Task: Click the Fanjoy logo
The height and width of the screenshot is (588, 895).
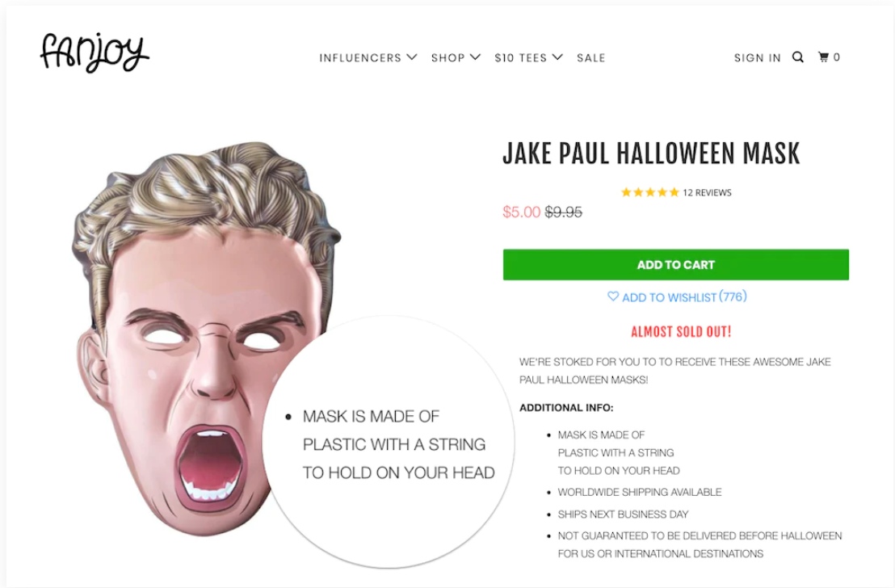Action: (95, 52)
